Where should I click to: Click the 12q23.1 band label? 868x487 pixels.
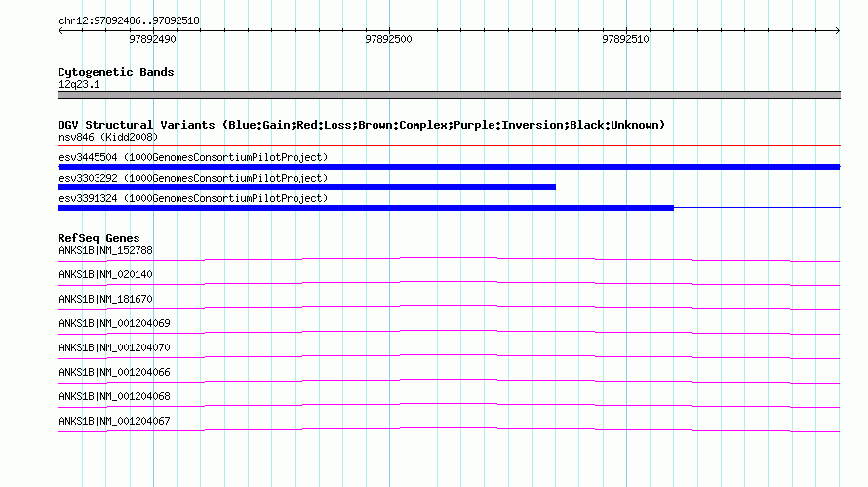tap(79, 84)
